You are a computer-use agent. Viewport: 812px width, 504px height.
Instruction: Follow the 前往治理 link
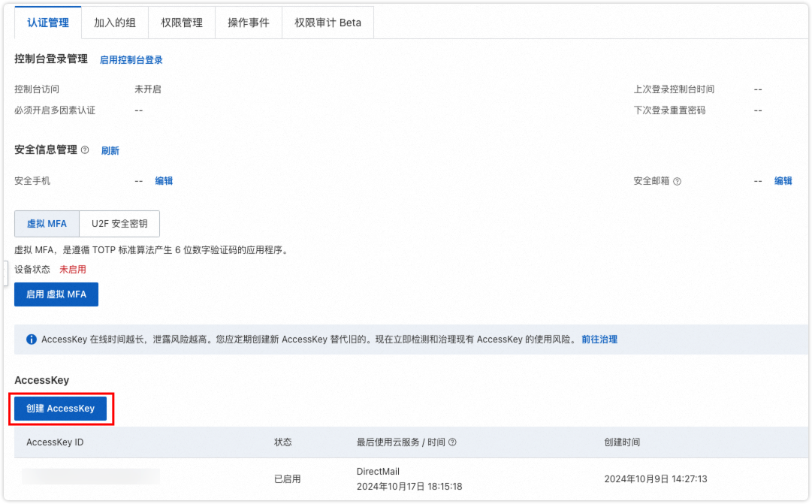599,340
